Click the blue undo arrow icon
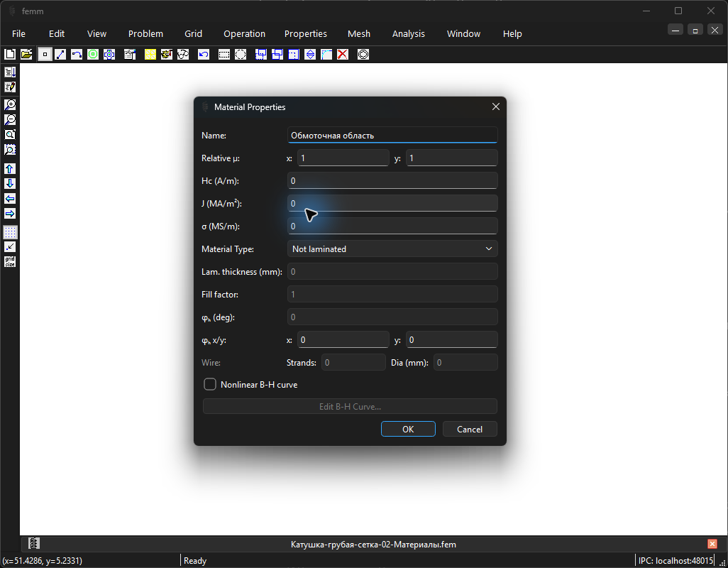This screenshot has height=568, width=728. (204, 55)
